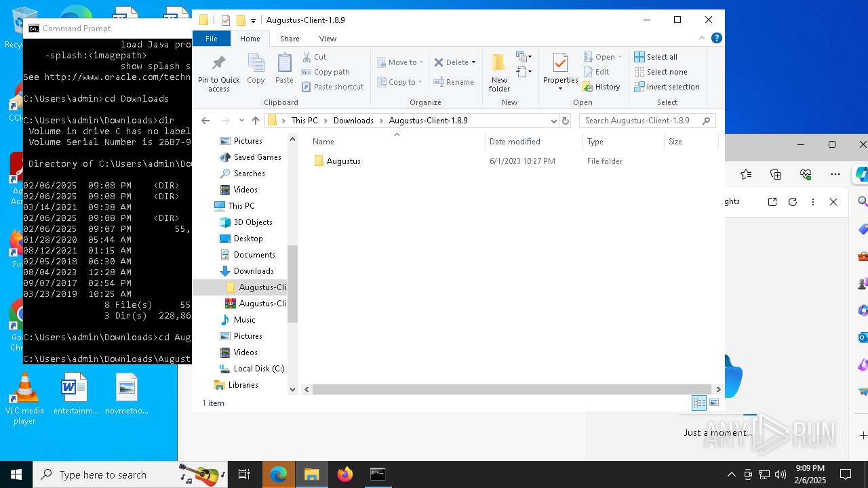This screenshot has width=868, height=488.
Task: Click the History command
Action: (x=601, y=87)
